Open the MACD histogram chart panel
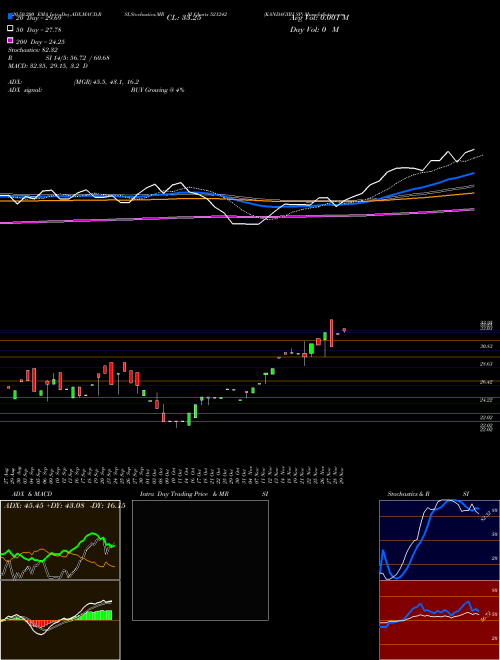This screenshot has width=500, height=660. [60, 620]
